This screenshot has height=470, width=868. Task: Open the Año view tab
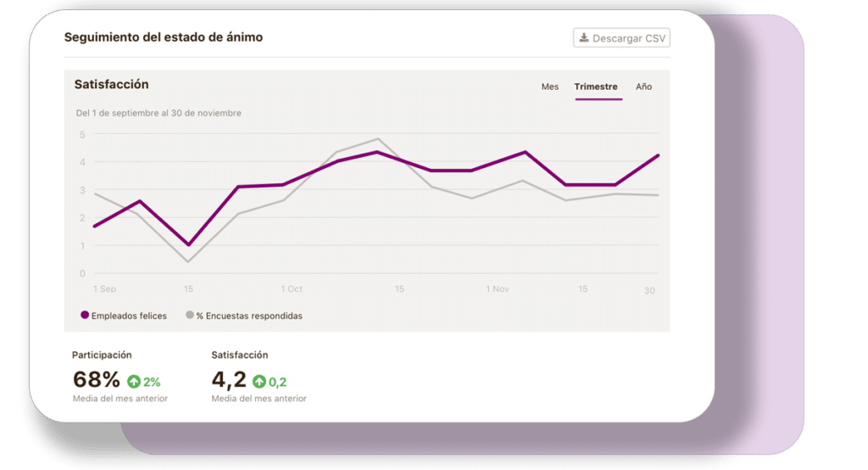click(x=643, y=87)
